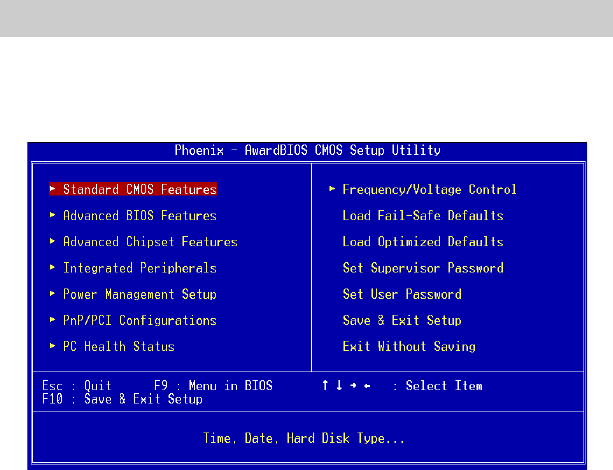Click arrow beside PC Health Status
Viewport: 613px width, 470px height.
[52, 346]
